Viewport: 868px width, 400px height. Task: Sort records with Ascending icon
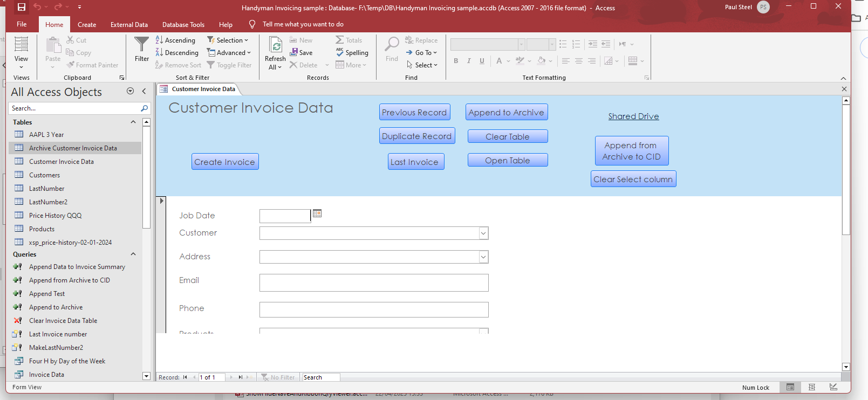160,40
